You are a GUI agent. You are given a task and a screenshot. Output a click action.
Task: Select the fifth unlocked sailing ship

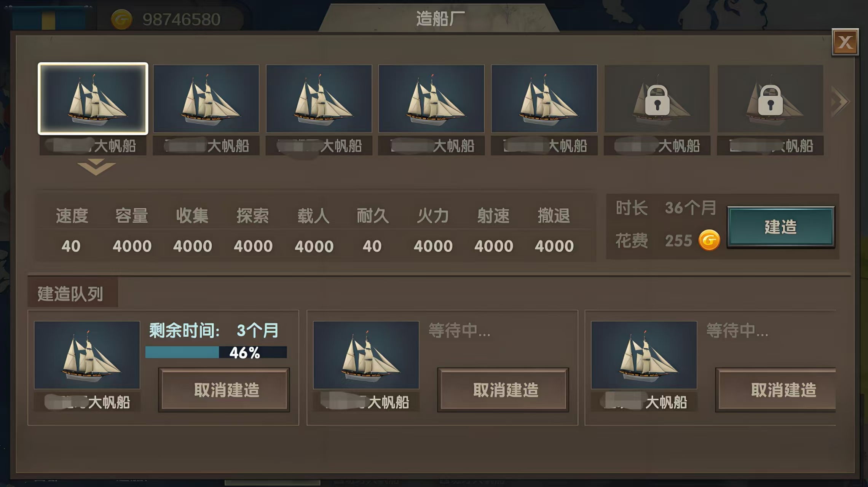pyautogui.click(x=544, y=99)
